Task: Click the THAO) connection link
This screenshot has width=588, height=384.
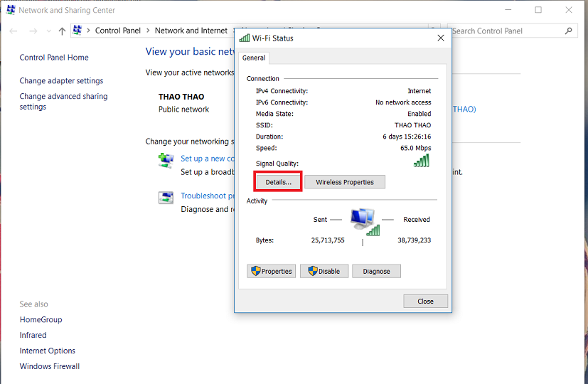Action: click(464, 109)
